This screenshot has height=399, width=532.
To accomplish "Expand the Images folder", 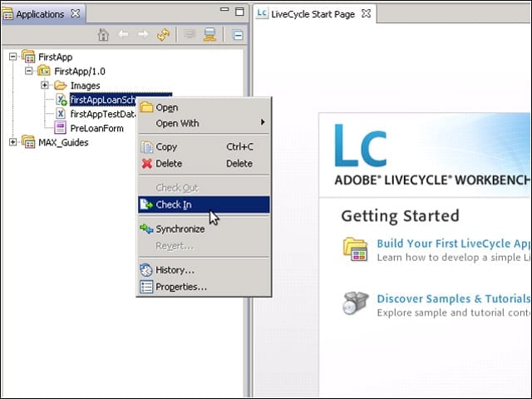I will tap(44, 85).
